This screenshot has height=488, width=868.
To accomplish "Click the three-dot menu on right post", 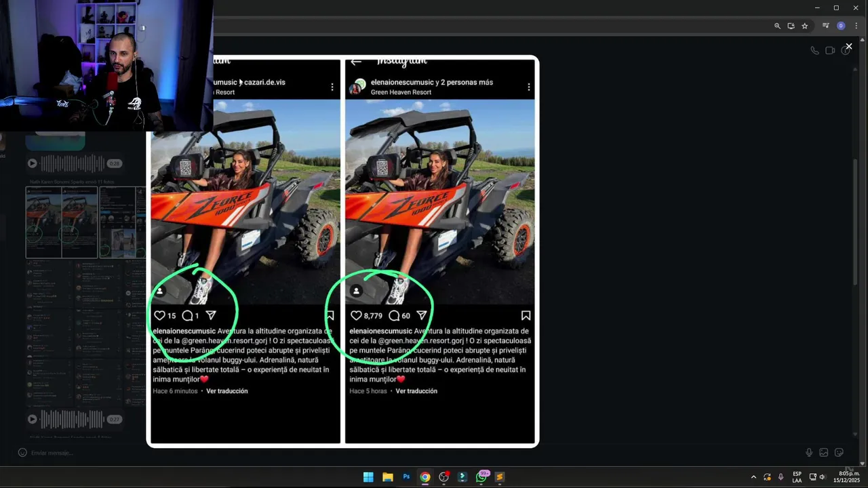I will pyautogui.click(x=528, y=87).
